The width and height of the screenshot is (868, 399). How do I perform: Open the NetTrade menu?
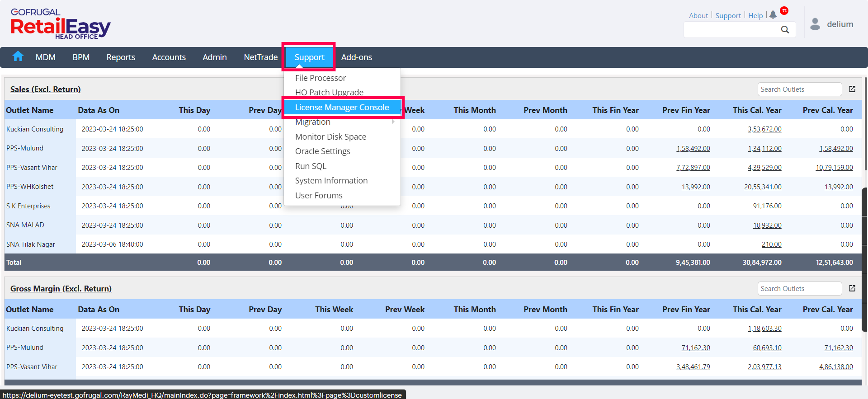(x=261, y=57)
